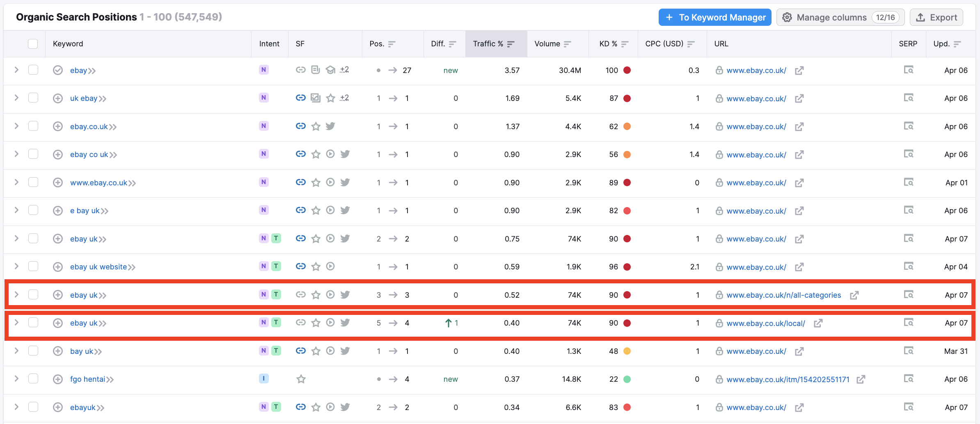Click image pack icon in uk ebay row
980x424 pixels.
click(x=316, y=98)
